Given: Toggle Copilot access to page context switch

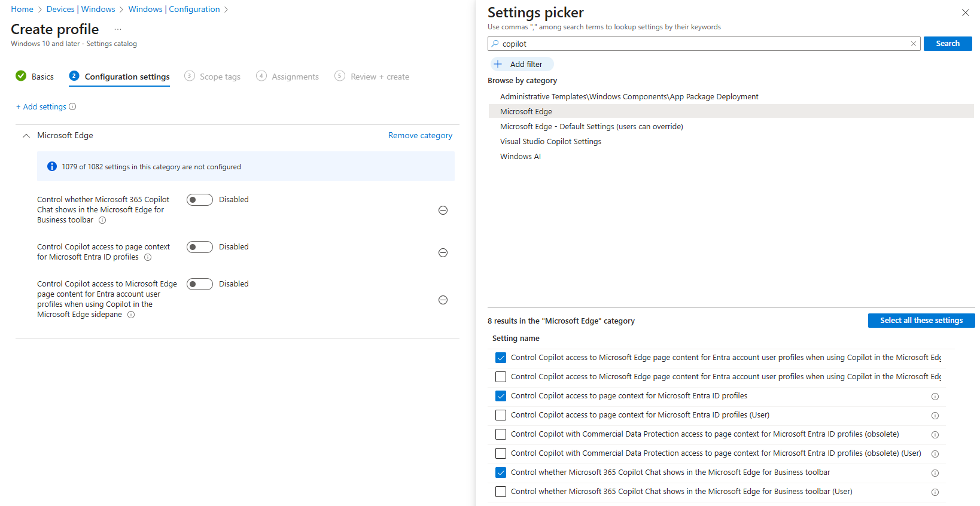Looking at the screenshot, I should pos(199,247).
